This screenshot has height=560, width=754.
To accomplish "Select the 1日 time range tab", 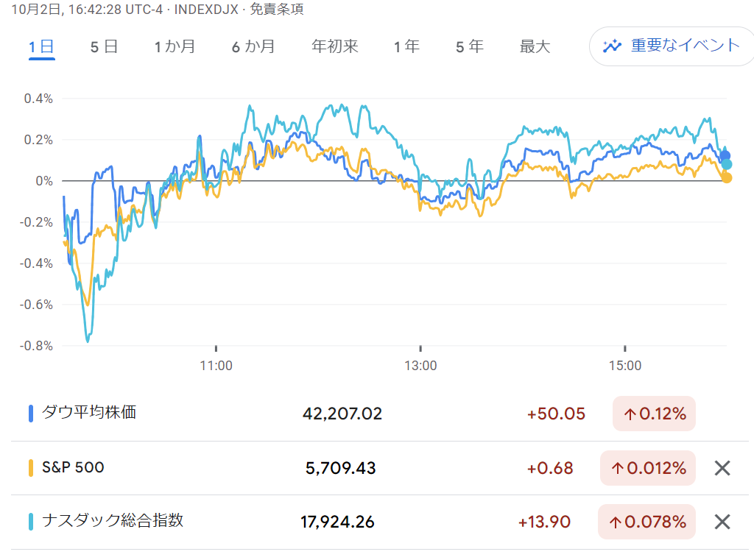I will point(41,46).
